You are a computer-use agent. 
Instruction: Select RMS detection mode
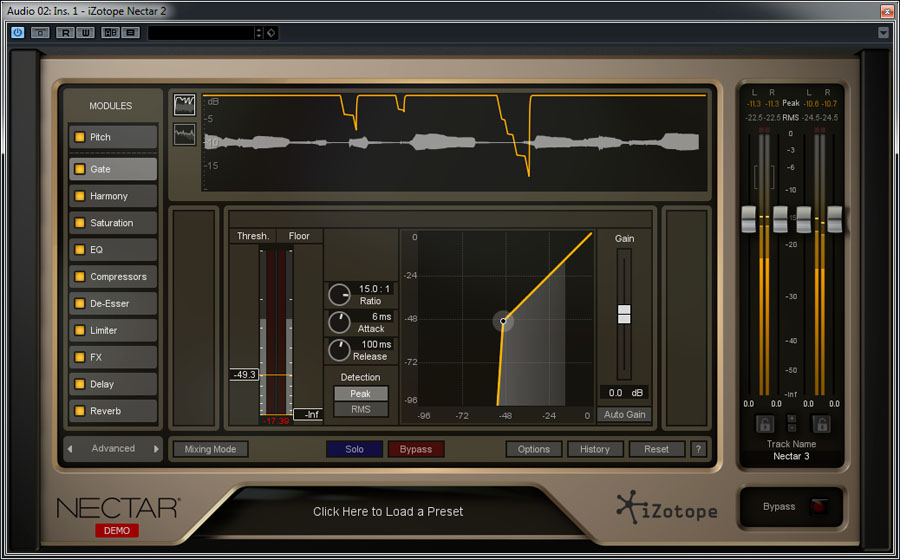361,409
